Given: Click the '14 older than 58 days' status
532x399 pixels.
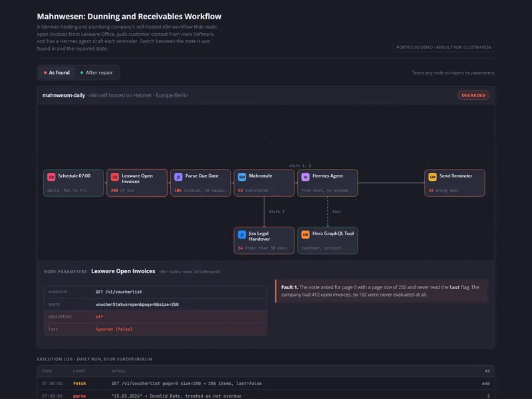Looking at the screenshot, I should coord(262,248).
